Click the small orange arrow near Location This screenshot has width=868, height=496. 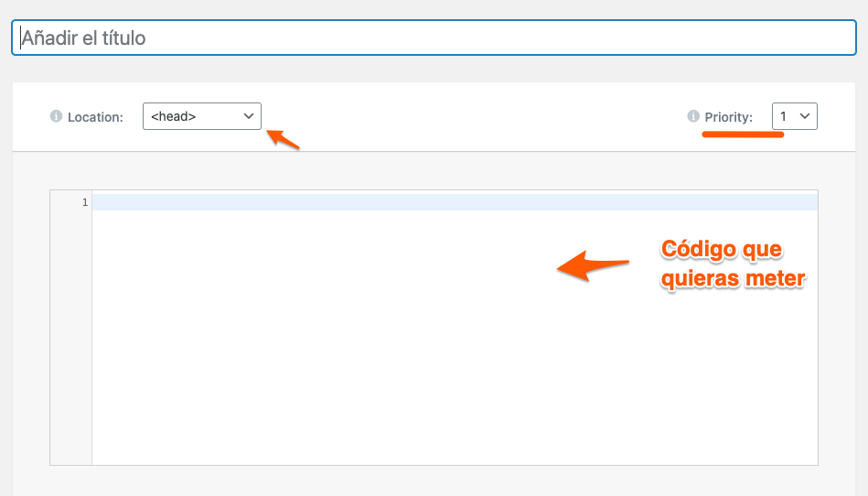(x=283, y=139)
